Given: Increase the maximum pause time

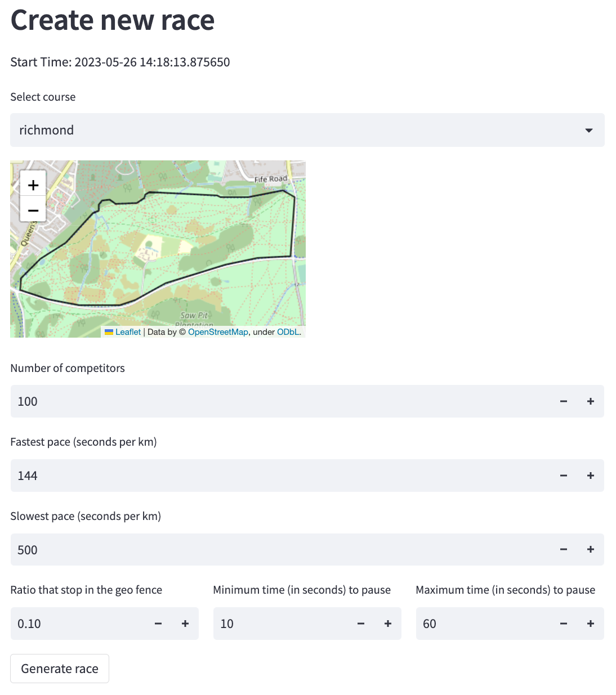Looking at the screenshot, I should 591,624.
